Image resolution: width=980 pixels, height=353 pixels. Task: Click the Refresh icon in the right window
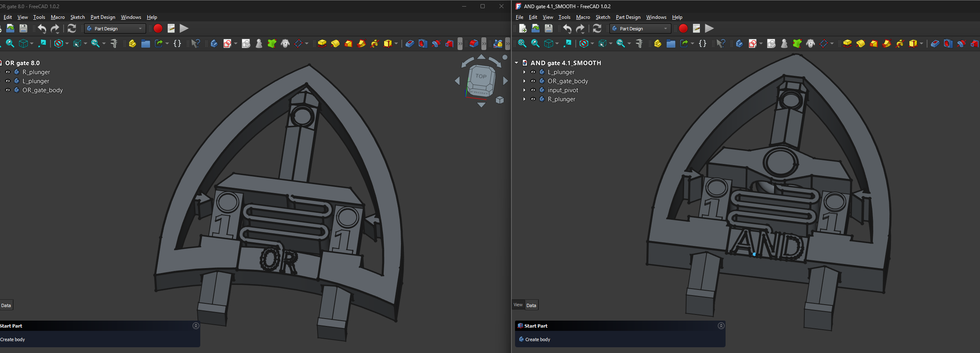(597, 28)
